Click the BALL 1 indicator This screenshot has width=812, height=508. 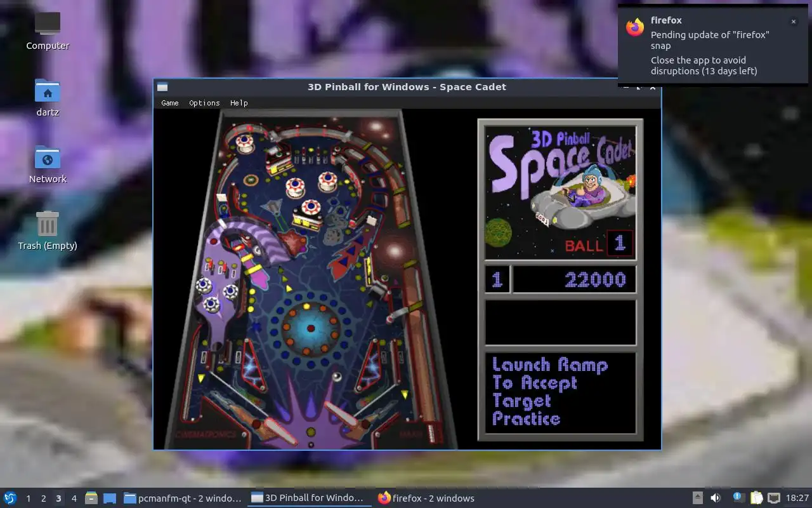point(598,244)
